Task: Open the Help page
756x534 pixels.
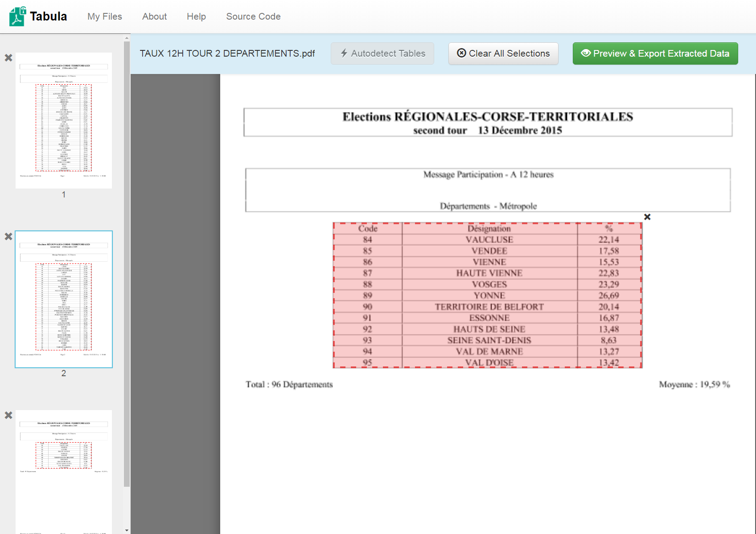Action: [x=196, y=16]
